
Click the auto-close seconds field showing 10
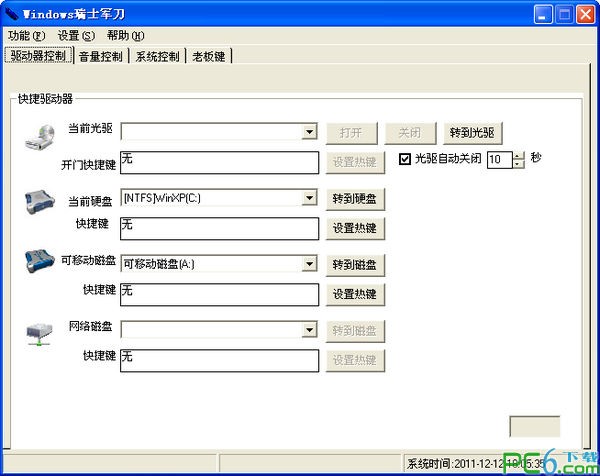[x=500, y=160]
